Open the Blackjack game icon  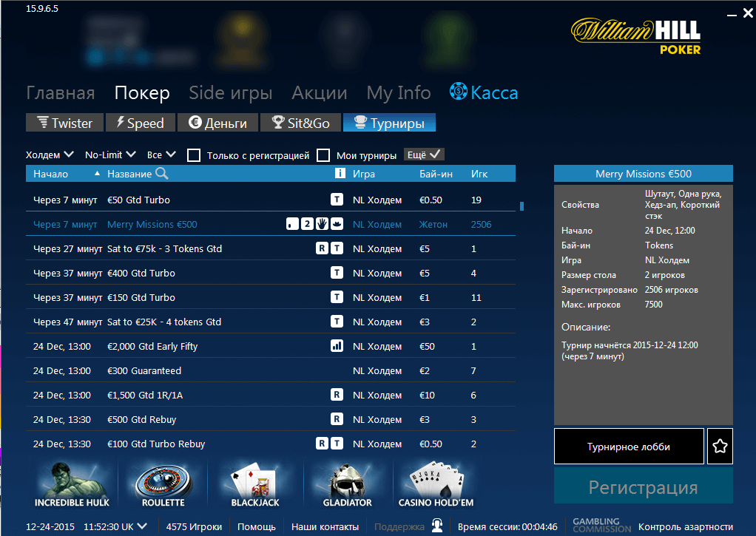pyautogui.click(x=254, y=484)
